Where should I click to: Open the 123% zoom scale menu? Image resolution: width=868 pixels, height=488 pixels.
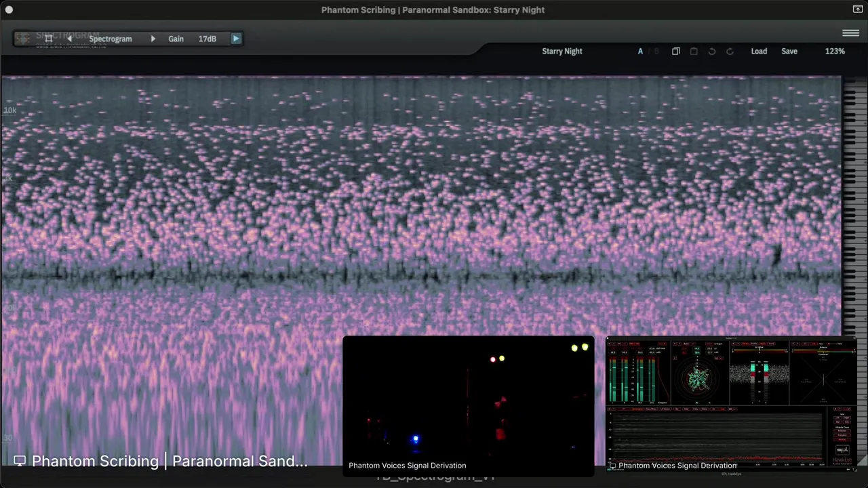click(835, 51)
